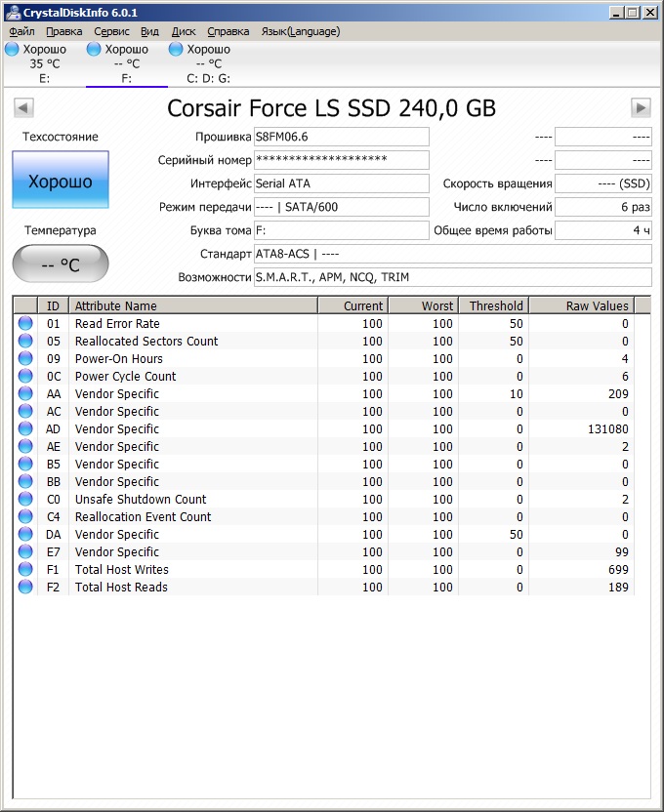
Task: Click the Скорость вращения field (SSD)
Action: (x=603, y=183)
